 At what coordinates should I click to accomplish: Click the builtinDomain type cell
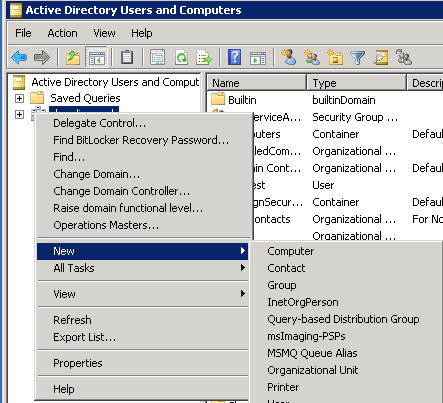(344, 100)
